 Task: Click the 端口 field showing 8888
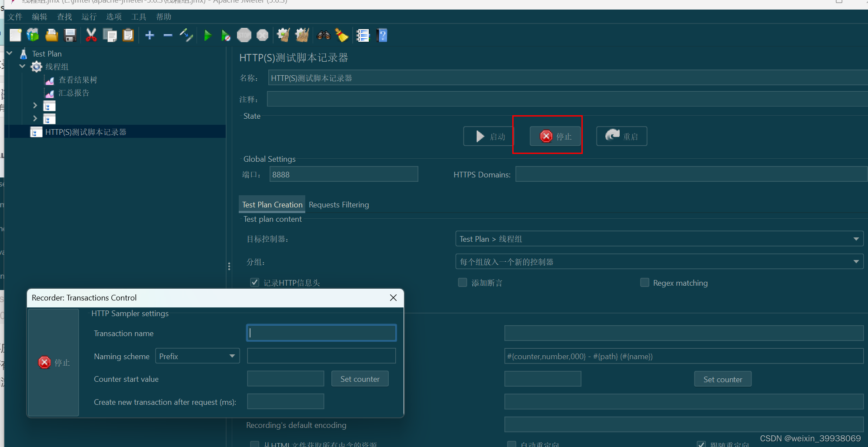point(344,174)
